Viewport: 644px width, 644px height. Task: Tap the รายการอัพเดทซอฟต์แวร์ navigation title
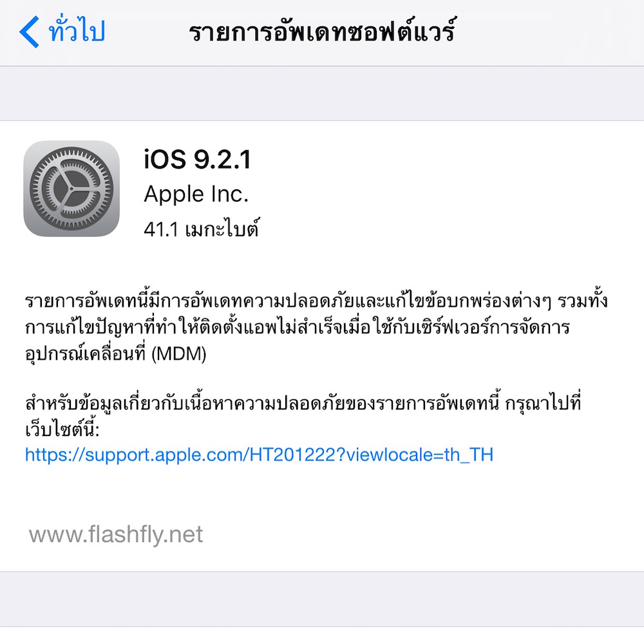(x=322, y=31)
